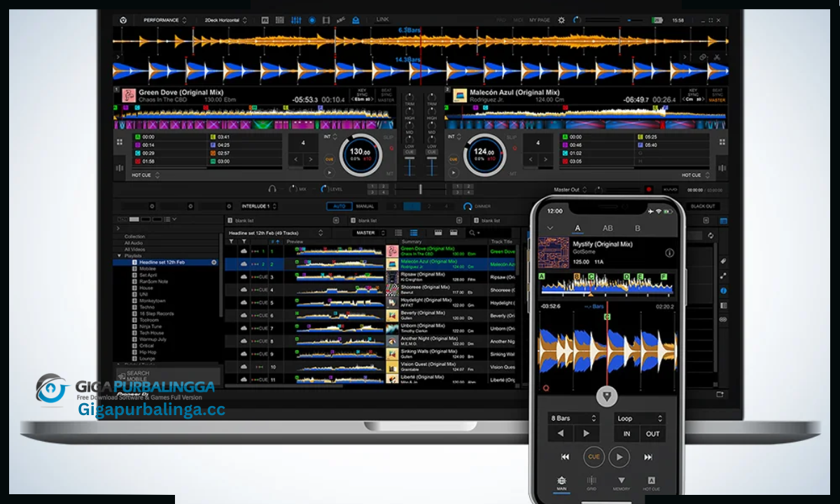
Task: Click the tag icon on right sidebar
Action: point(723,260)
